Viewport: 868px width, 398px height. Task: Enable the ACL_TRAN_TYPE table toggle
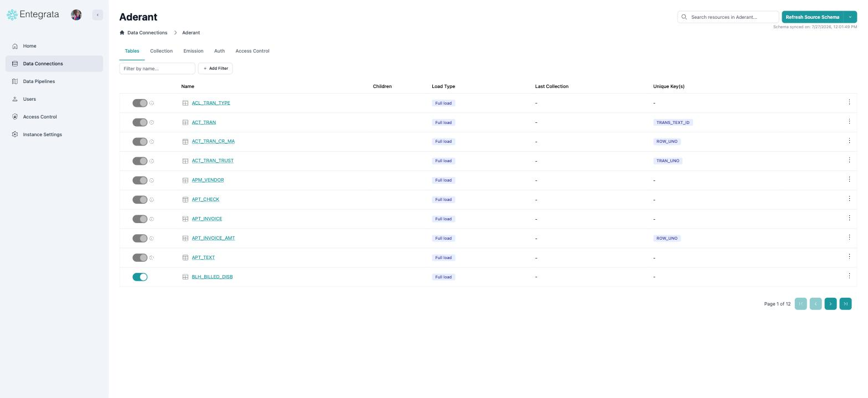pos(140,103)
